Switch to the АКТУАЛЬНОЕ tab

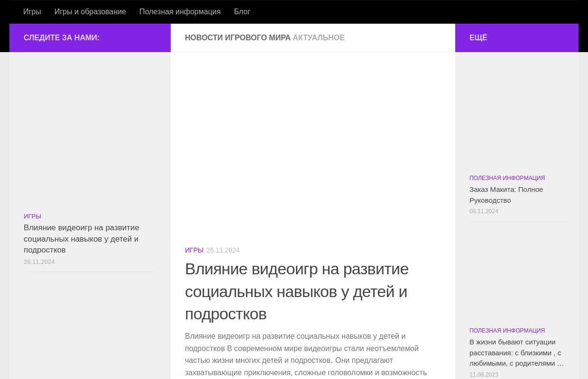318,37
